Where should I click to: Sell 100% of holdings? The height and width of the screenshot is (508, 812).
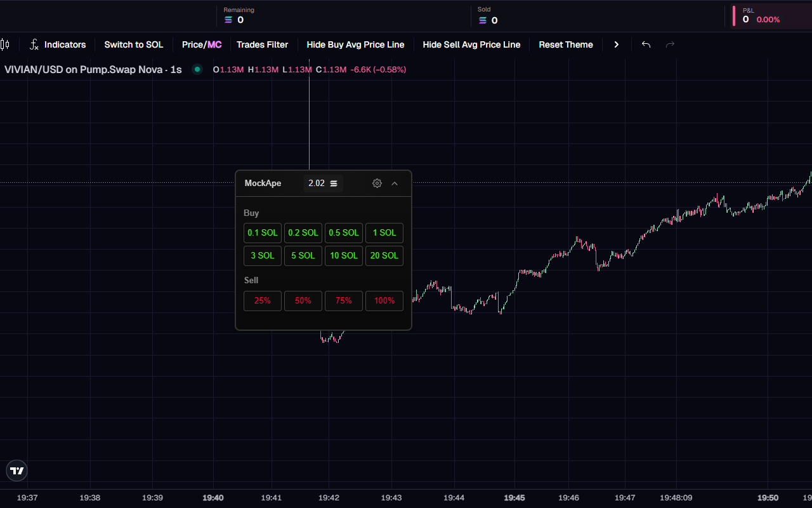(x=384, y=300)
